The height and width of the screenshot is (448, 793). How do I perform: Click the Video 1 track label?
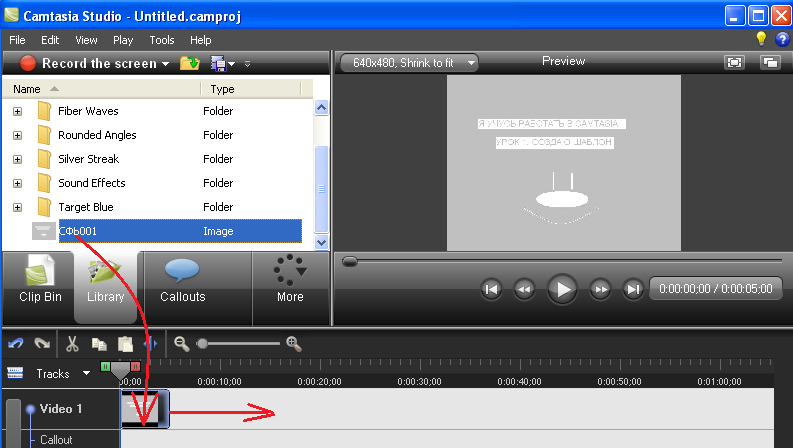61,409
